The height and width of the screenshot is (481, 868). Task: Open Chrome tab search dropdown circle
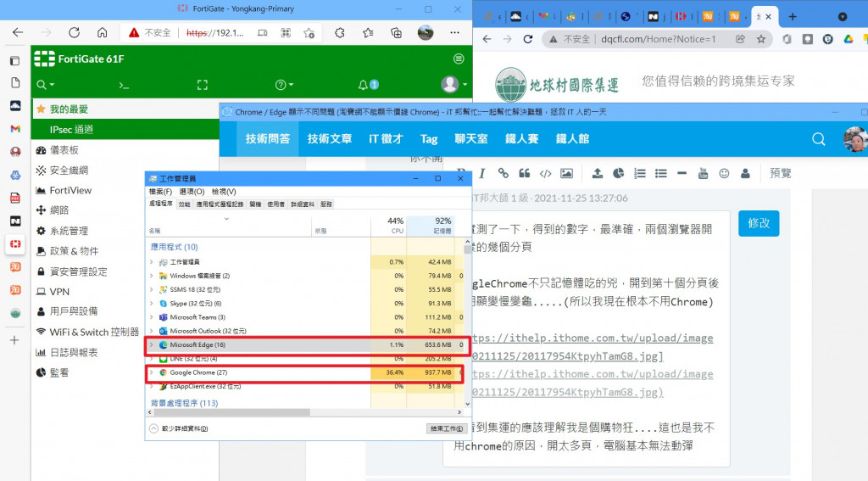pos(843,17)
